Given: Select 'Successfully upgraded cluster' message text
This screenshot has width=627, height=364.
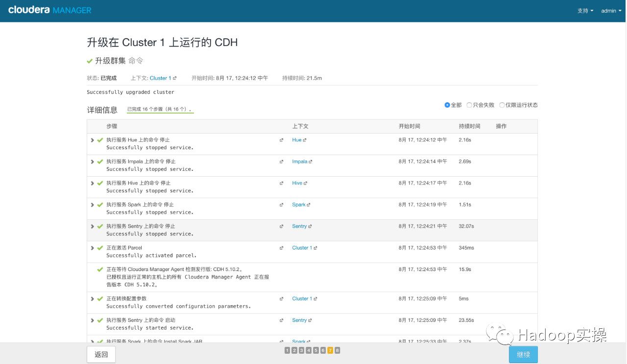Looking at the screenshot, I should pos(130,92).
